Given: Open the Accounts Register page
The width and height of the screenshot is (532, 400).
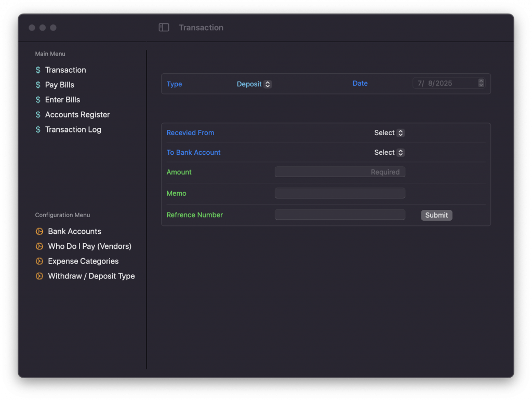Looking at the screenshot, I should pos(77,115).
